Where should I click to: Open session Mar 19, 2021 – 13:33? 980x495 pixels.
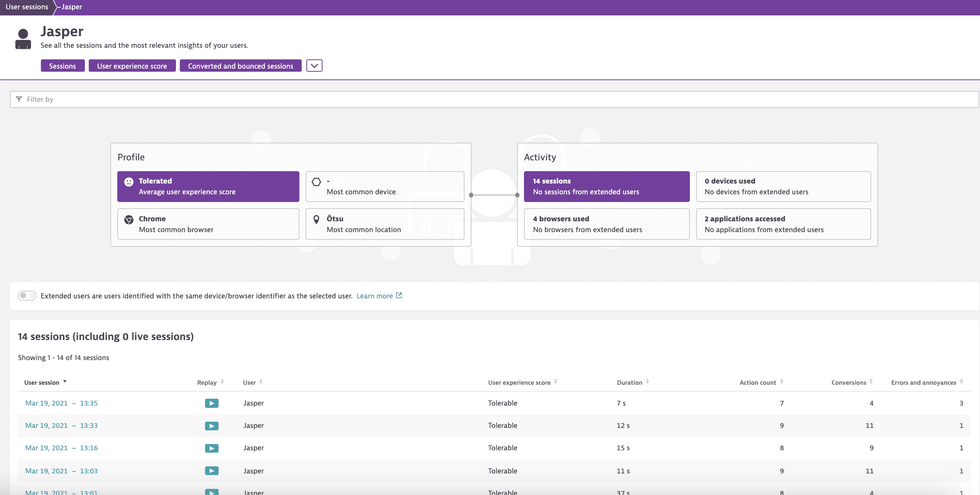coord(61,426)
